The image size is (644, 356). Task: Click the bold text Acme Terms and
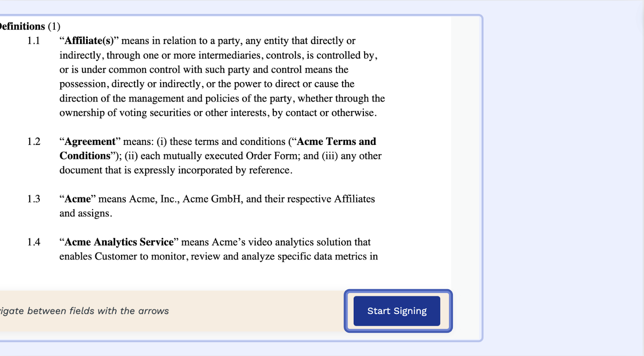[x=336, y=142]
